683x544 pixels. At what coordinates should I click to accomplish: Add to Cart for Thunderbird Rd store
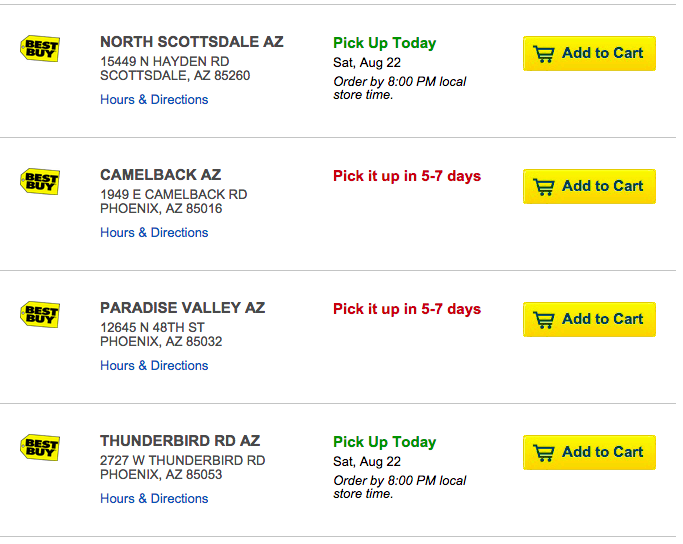[x=589, y=453]
